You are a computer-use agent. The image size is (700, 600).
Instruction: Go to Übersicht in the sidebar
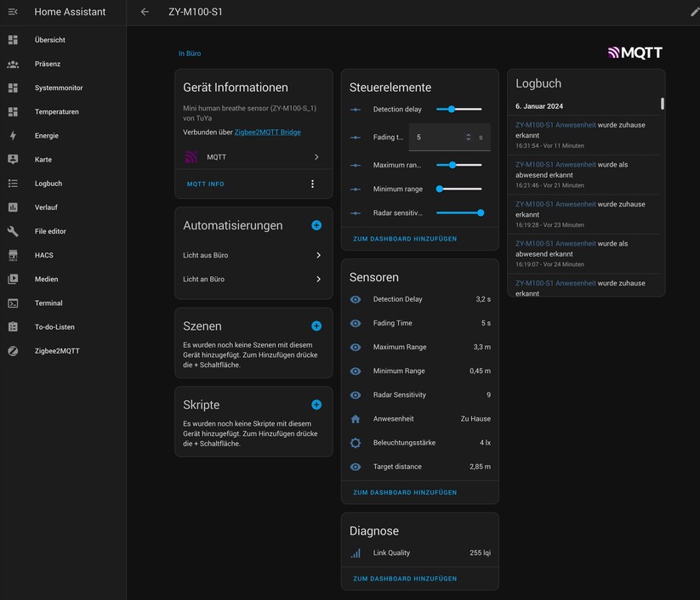[49, 39]
